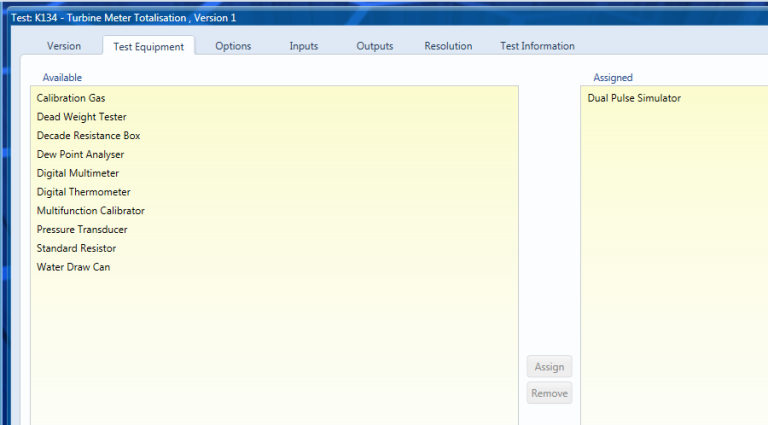This screenshot has height=425, width=768.
Task: Select the Digital Multimeter entry
Action: point(78,174)
